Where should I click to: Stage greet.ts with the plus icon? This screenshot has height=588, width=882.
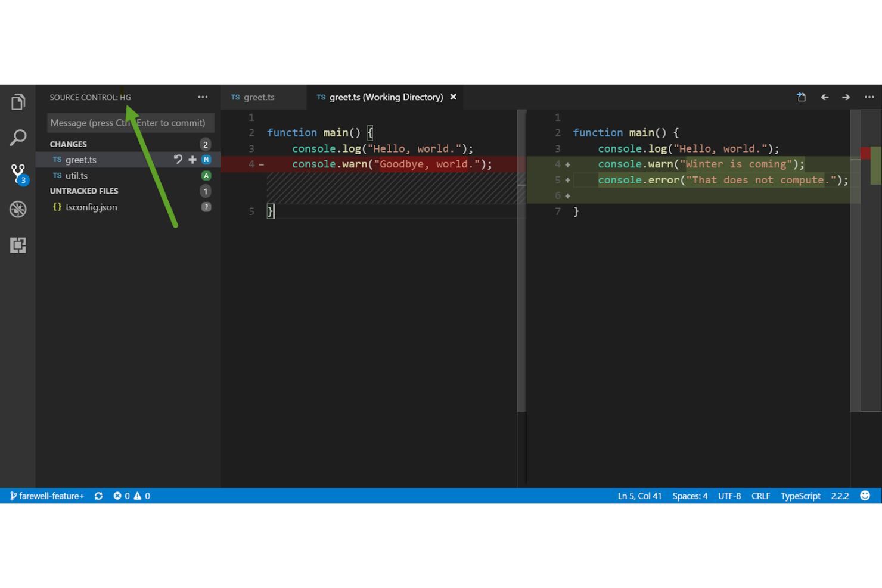tap(192, 159)
